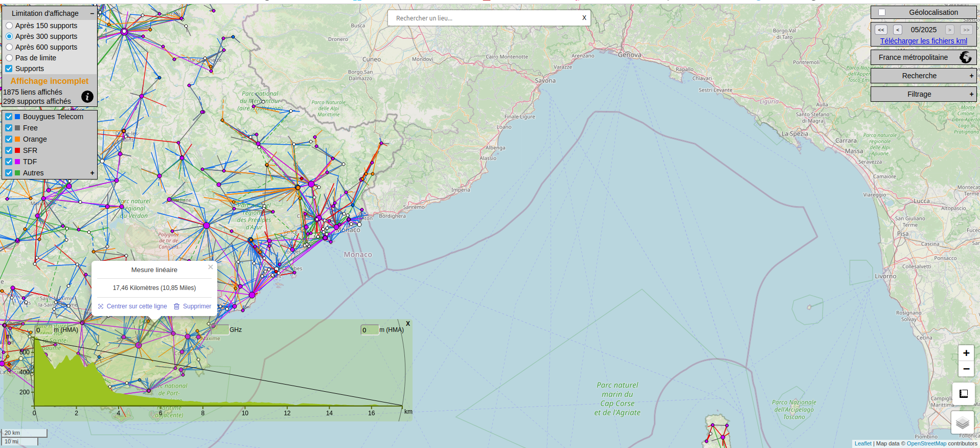Viewport: 980px width, 448px height.
Task: Download the kml files
Action: 923,41
